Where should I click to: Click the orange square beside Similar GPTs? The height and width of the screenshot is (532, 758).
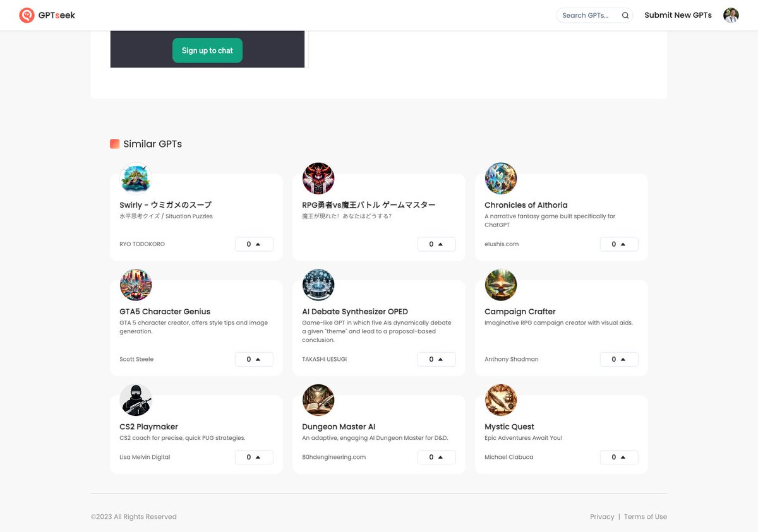click(x=114, y=144)
